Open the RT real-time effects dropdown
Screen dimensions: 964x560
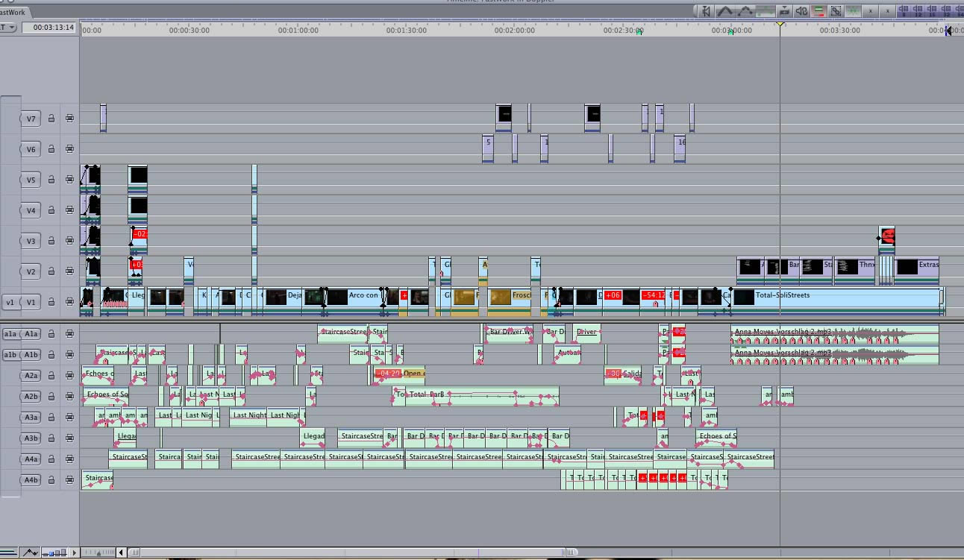point(7,28)
